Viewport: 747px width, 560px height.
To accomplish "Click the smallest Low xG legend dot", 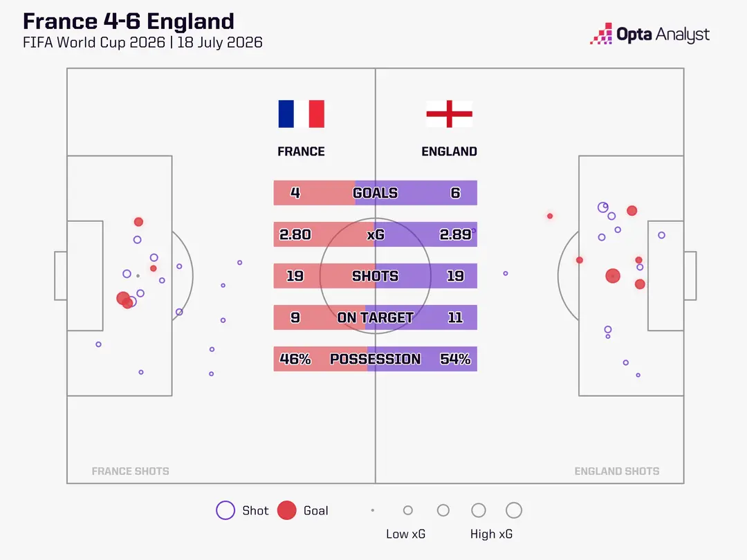I will (373, 510).
